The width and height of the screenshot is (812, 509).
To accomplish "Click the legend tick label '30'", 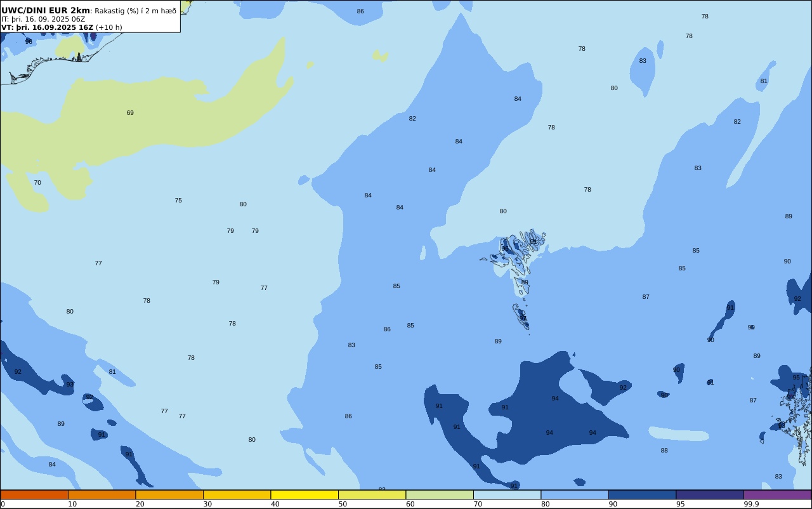I will 207,504.
